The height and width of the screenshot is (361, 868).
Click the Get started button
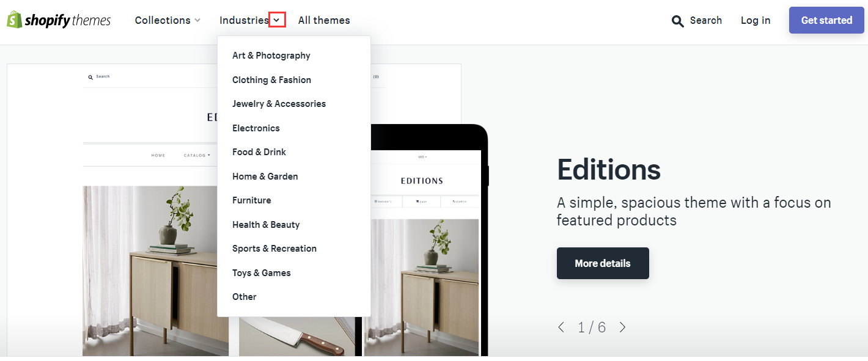point(826,20)
